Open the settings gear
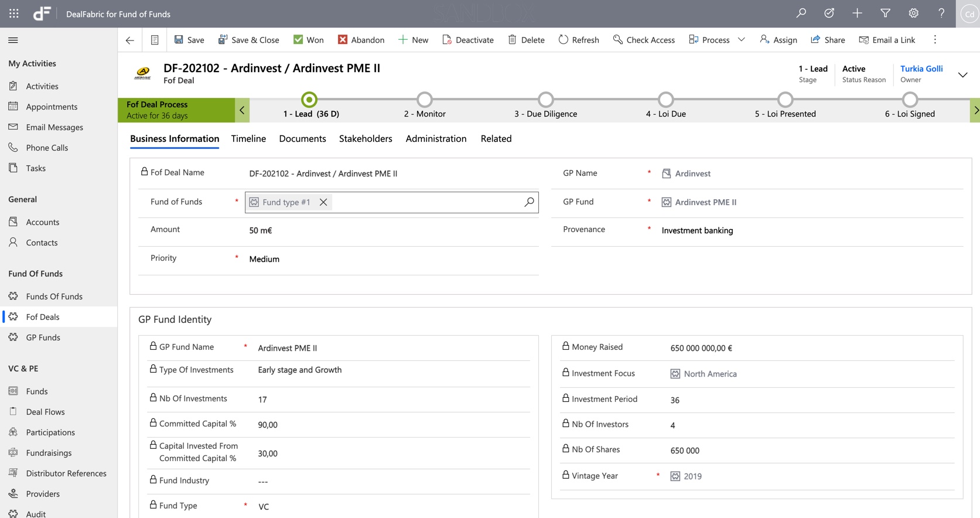 coord(913,13)
